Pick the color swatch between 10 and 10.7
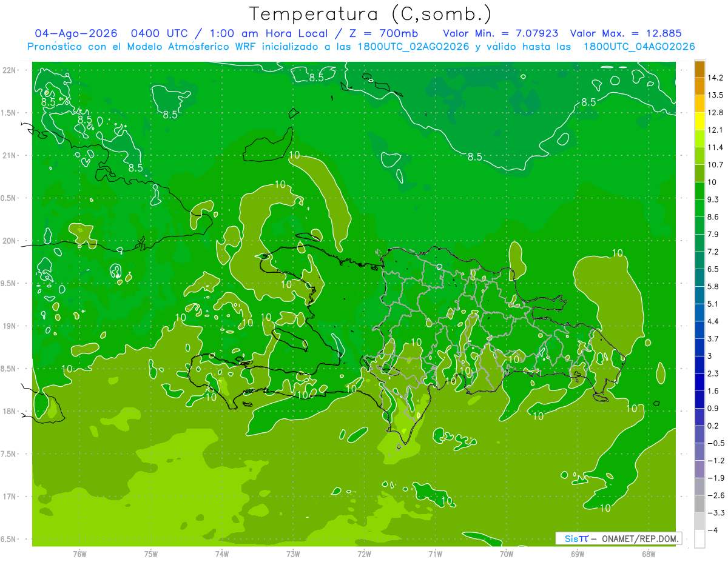 click(699, 173)
